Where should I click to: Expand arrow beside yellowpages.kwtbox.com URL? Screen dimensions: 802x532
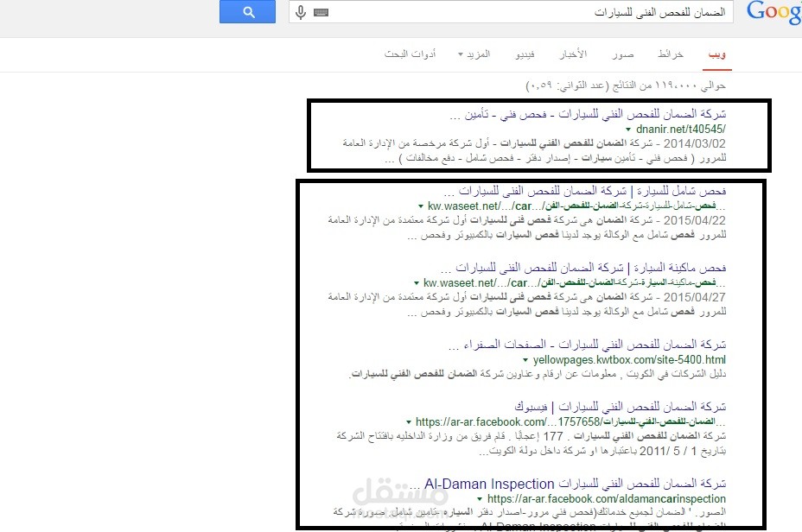point(525,360)
